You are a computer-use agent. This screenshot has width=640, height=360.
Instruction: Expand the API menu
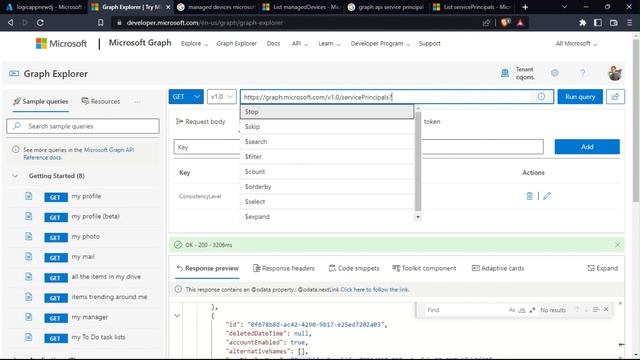(x=300, y=44)
